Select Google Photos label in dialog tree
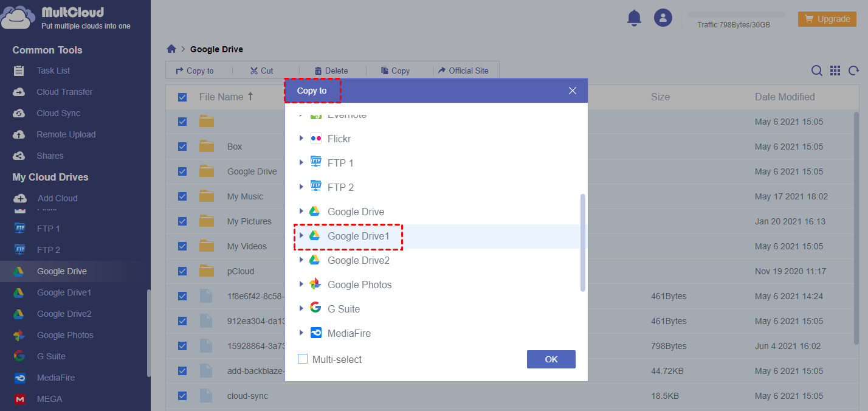The width and height of the screenshot is (868, 411). 360,285
